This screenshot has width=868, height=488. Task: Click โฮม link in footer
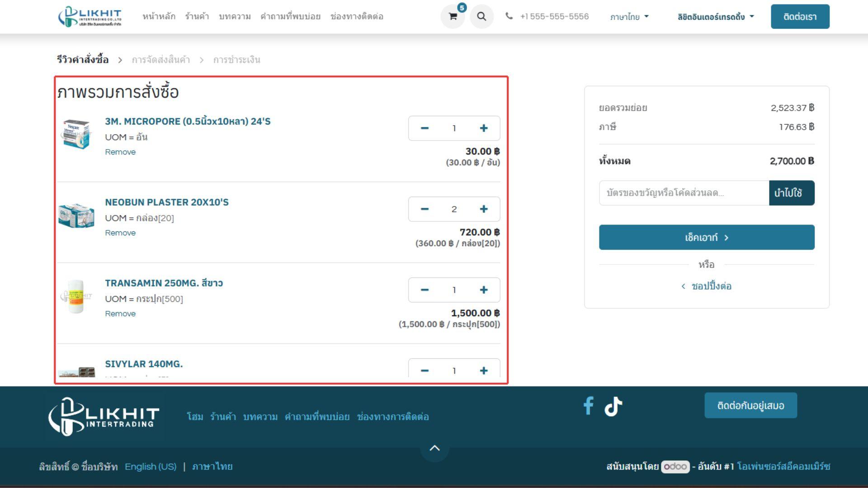click(x=195, y=417)
